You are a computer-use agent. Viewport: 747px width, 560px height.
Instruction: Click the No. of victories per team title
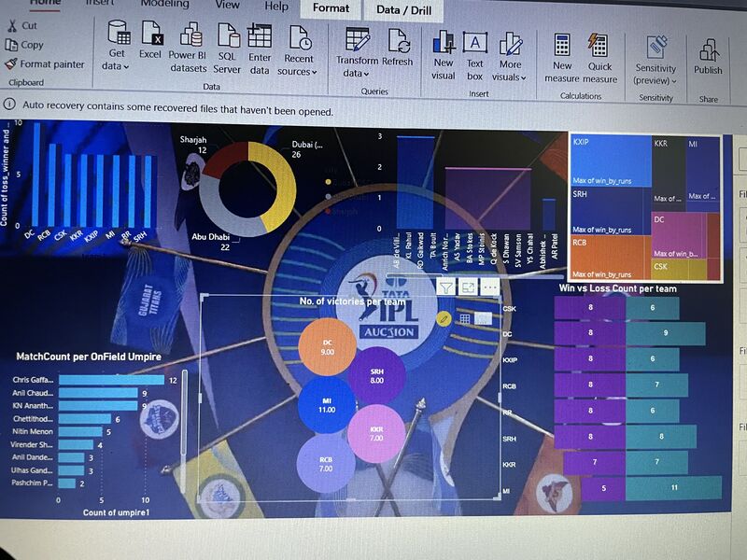click(353, 301)
